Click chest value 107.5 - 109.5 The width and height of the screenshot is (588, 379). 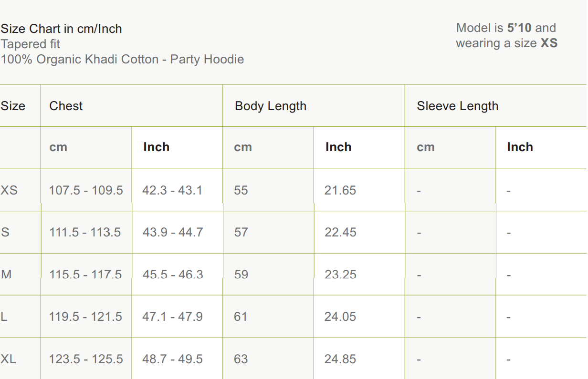[x=86, y=190]
